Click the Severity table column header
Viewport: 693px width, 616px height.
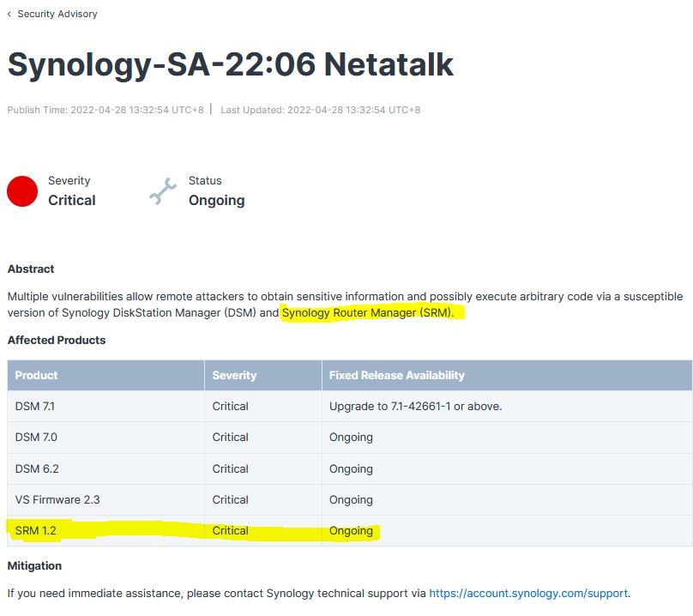[234, 375]
